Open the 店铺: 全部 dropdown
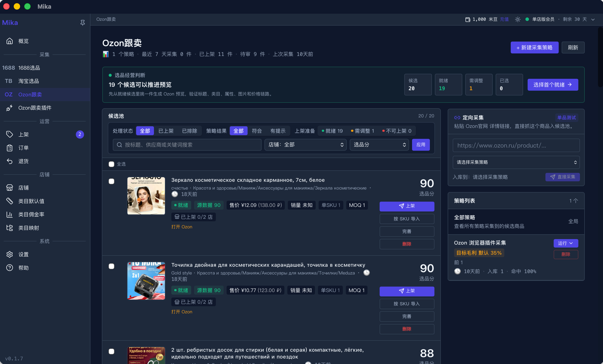Screen dimensions: 603x364 [x=305, y=145]
